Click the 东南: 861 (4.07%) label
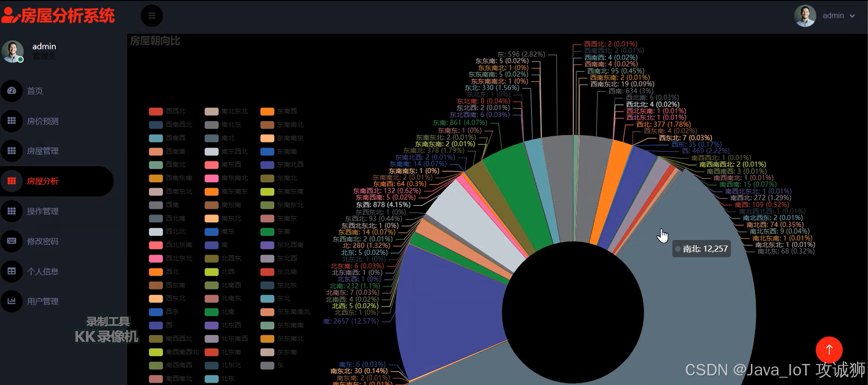This screenshot has height=385, width=868. click(x=460, y=123)
